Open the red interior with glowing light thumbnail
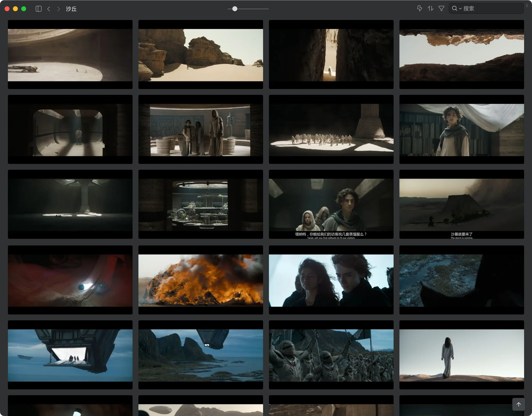Viewport: 532px width, 416px height. pyautogui.click(x=70, y=280)
